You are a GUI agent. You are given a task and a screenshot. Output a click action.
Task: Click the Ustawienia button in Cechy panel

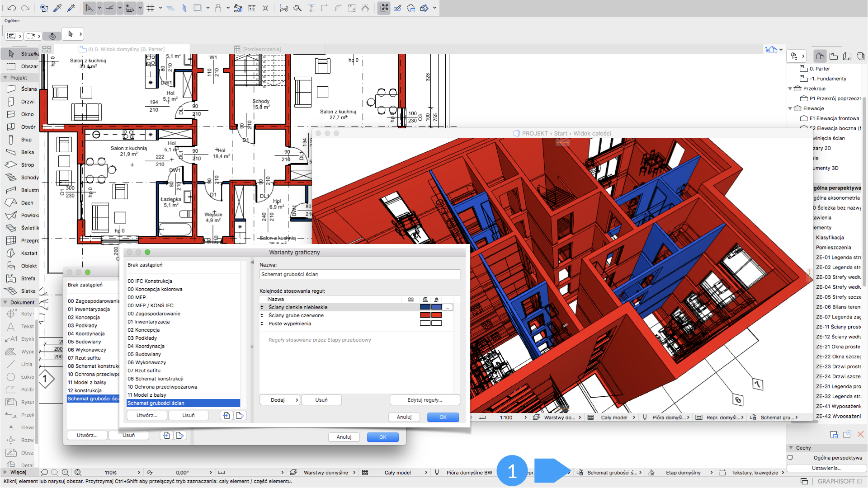click(x=826, y=468)
